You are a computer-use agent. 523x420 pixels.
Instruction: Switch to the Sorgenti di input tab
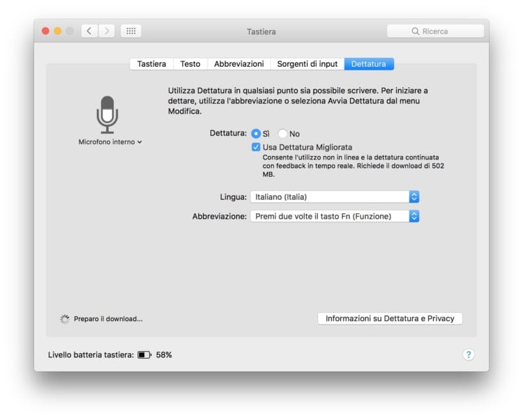pyautogui.click(x=307, y=64)
